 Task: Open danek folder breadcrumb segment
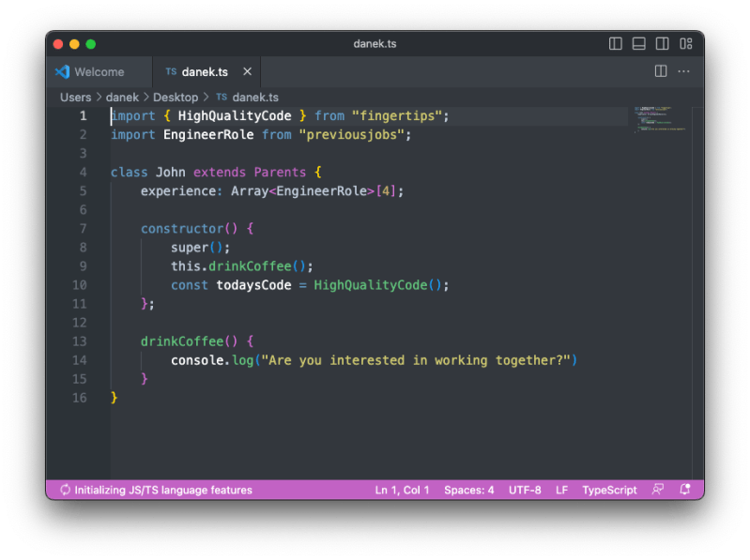tap(122, 97)
